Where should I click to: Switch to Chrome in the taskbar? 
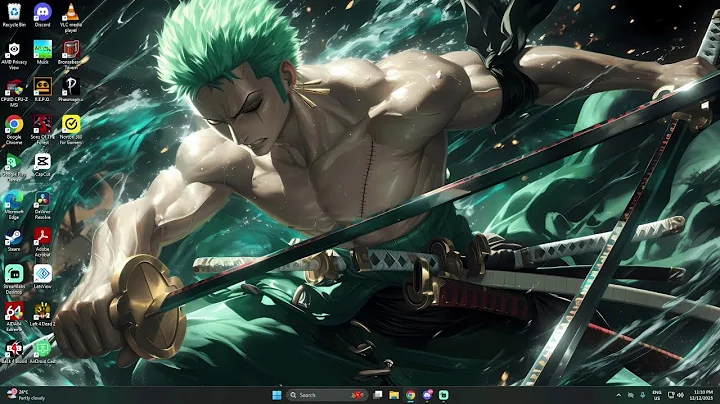pyautogui.click(x=411, y=395)
